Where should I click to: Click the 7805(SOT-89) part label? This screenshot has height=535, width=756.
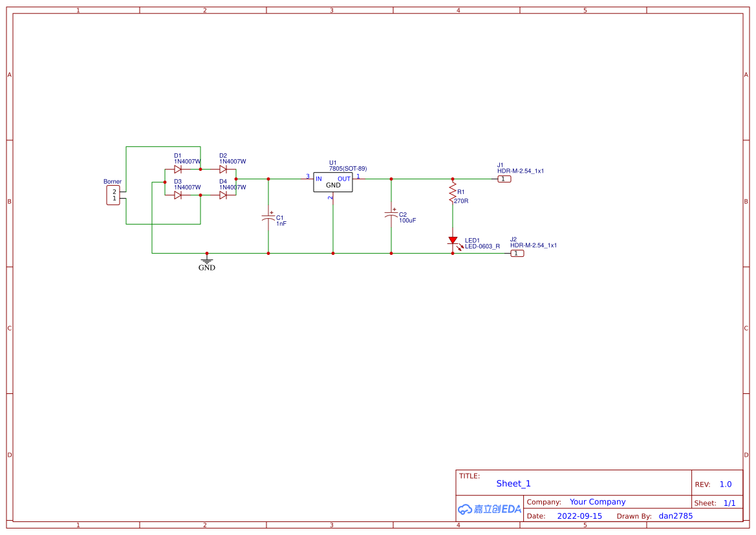(348, 169)
